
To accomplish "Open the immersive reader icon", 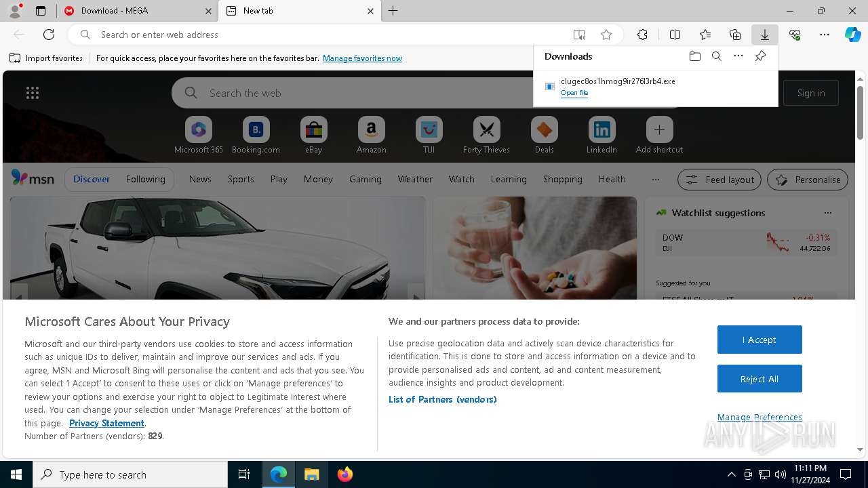I will click(x=579, y=35).
